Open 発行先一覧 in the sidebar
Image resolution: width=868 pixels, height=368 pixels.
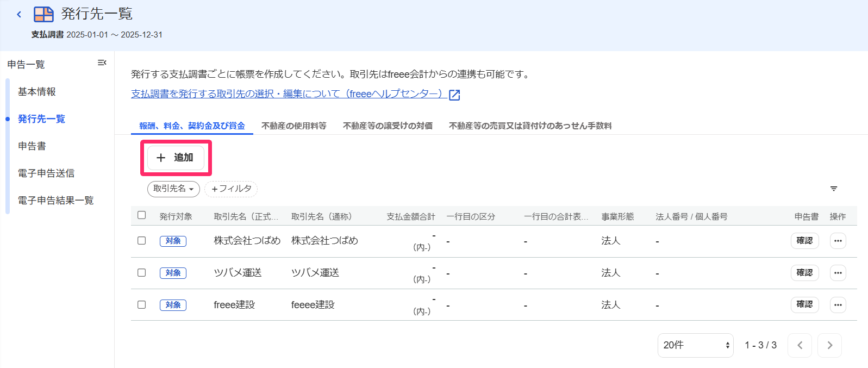pyautogui.click(x=41, y=119)
